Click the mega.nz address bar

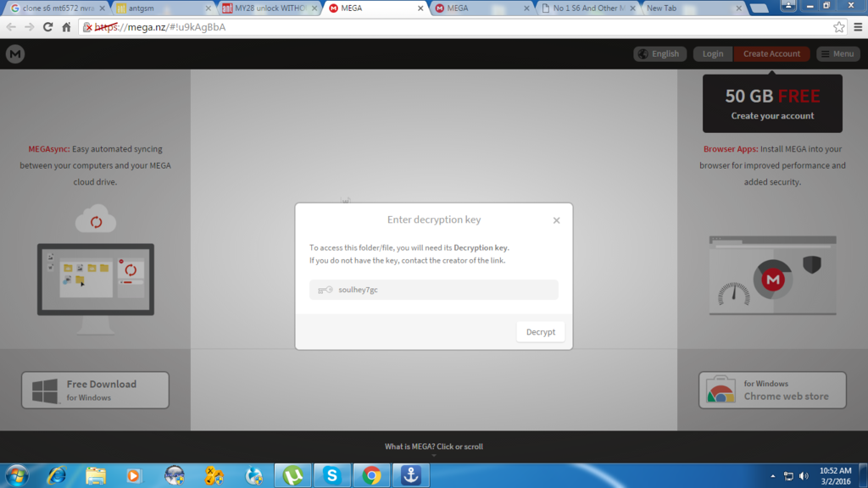tap(462, 27)
